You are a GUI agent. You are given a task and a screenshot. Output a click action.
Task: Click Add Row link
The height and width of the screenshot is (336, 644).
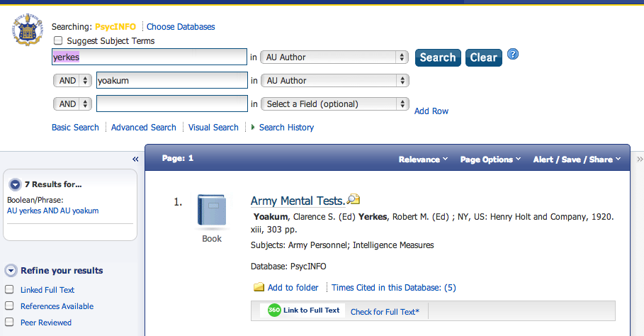click(431, 111)
